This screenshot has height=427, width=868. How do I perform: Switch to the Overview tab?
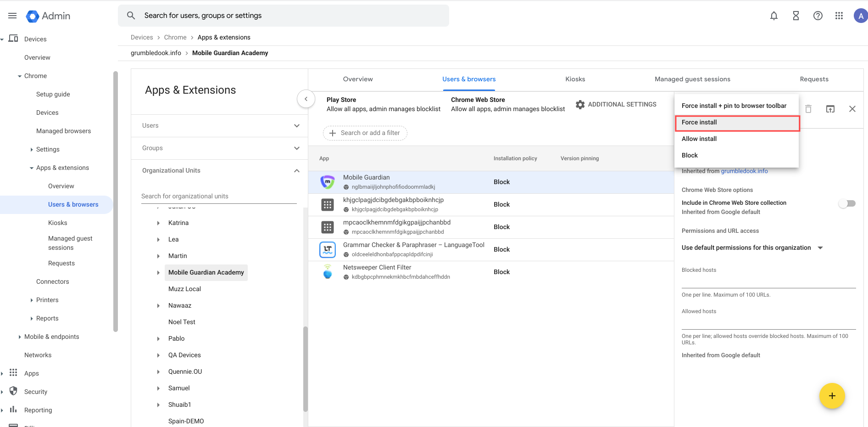(x=358, y=79)
